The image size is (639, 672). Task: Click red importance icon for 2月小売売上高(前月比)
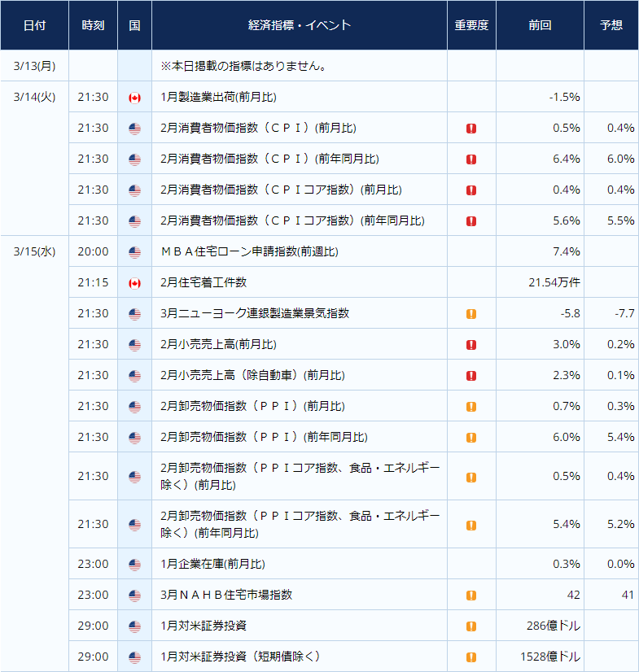[471, 345]
